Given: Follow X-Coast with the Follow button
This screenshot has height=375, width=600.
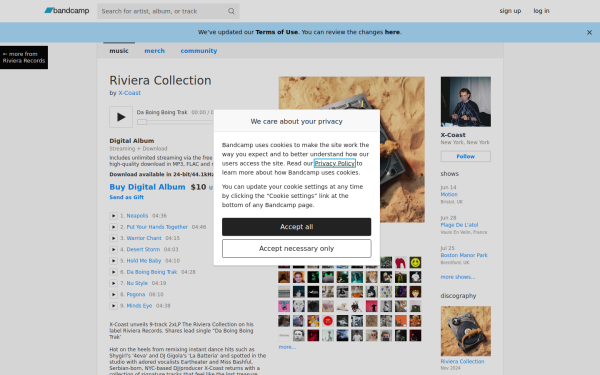Looking at the screenshot, I should [x=466, y=157].
